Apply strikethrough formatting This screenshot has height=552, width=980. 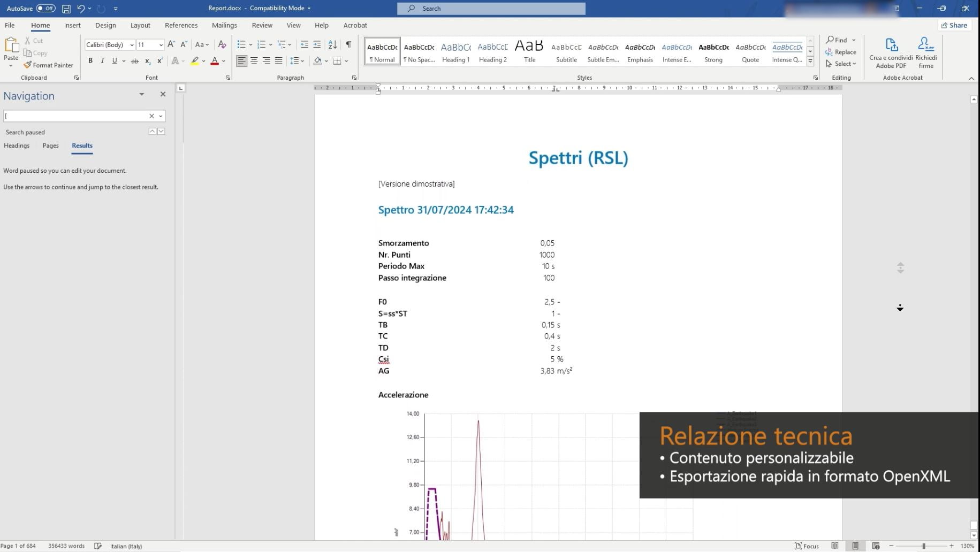tap(135, 61)
